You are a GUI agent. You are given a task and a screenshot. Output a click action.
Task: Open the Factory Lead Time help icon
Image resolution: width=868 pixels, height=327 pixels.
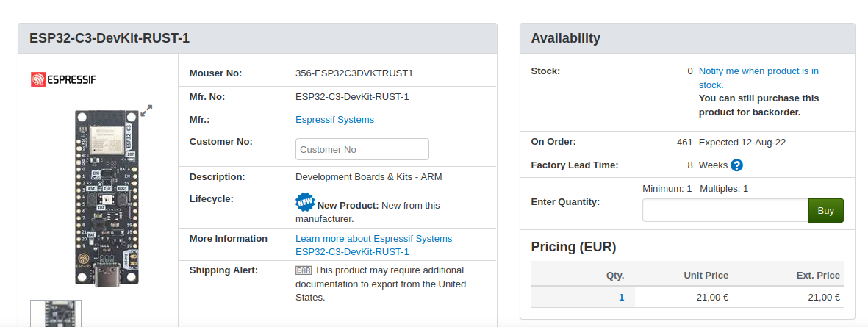click(736, 165)
